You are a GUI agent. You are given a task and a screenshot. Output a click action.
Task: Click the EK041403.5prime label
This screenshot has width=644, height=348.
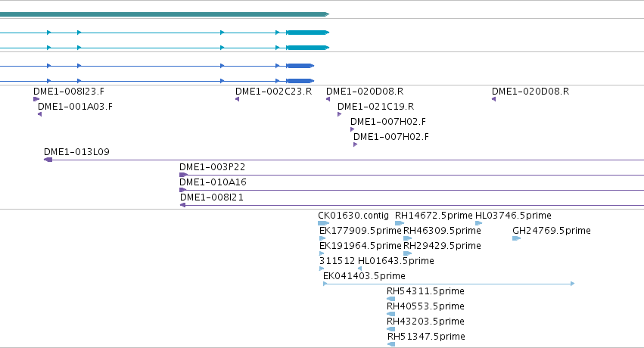[x=364, y=276]
